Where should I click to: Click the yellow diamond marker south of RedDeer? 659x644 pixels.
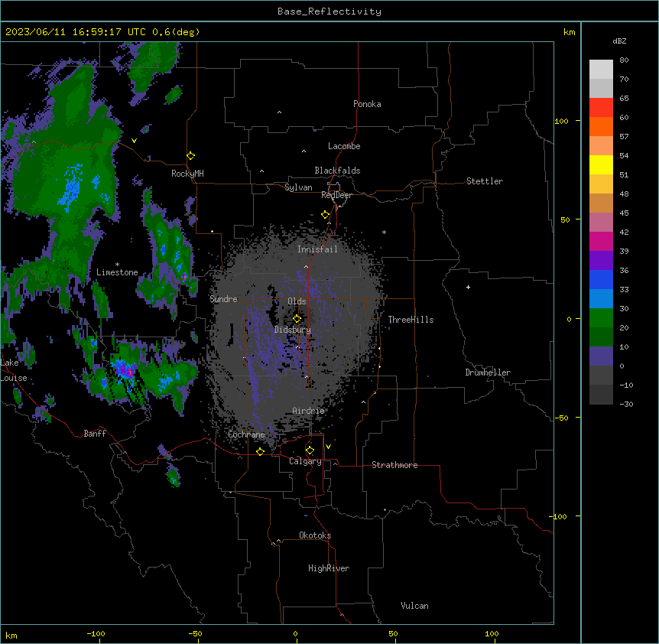coord(326,215)
